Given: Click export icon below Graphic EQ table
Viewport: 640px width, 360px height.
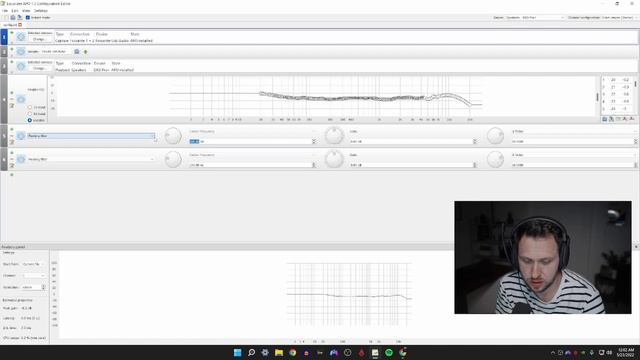Looking at the screenshot, I should point(611,119).
